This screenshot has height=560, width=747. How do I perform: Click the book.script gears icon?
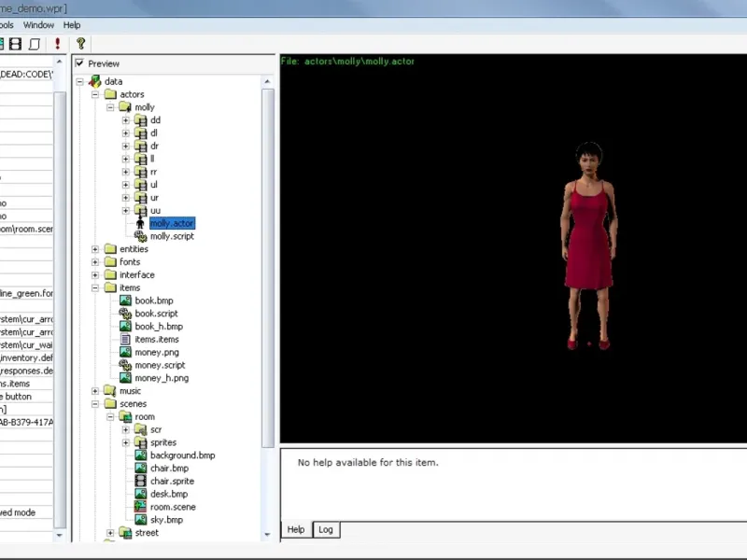[125, 314]
